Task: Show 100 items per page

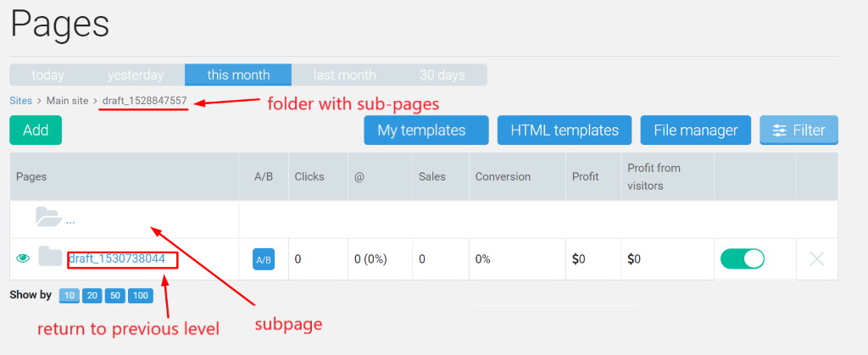Action: 141,296
